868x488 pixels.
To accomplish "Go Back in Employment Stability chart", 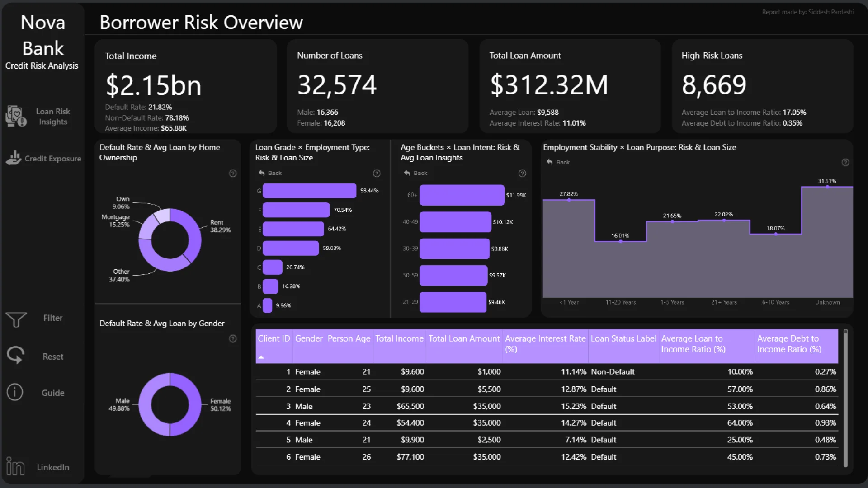I will click(x=550, y=162).
